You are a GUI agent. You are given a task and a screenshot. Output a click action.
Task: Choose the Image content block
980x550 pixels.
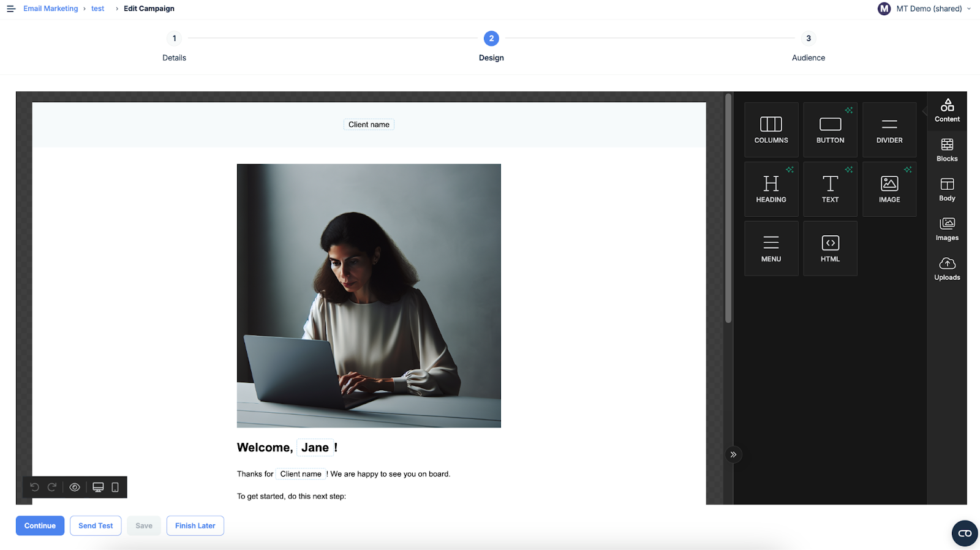click(889, 189)
